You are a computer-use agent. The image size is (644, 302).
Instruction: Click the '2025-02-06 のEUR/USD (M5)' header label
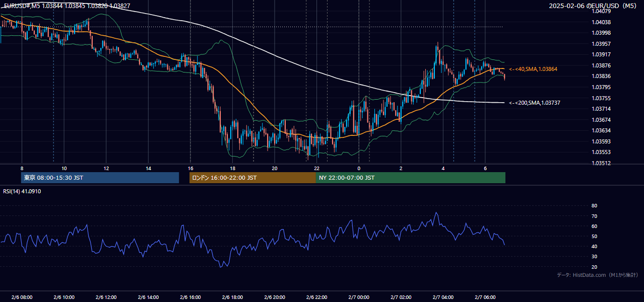coord(593,6)
